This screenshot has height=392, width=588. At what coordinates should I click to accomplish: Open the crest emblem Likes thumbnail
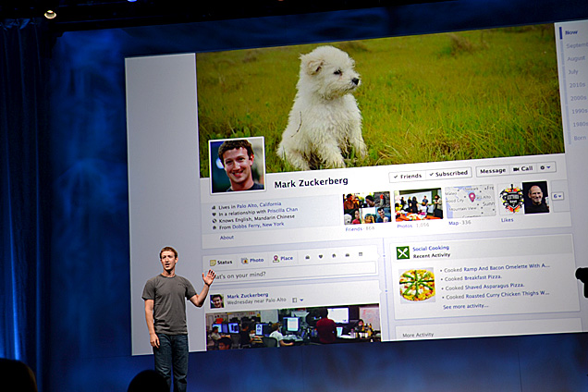pos(510,199)
